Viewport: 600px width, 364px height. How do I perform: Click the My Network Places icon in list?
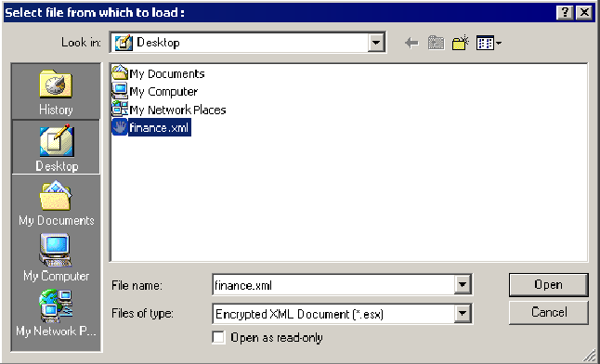120,109
